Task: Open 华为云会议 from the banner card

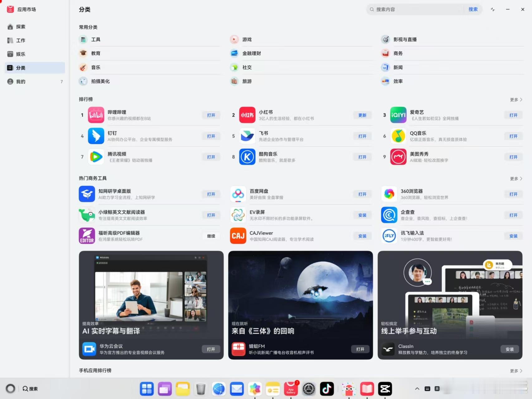Action: point(211,349)
